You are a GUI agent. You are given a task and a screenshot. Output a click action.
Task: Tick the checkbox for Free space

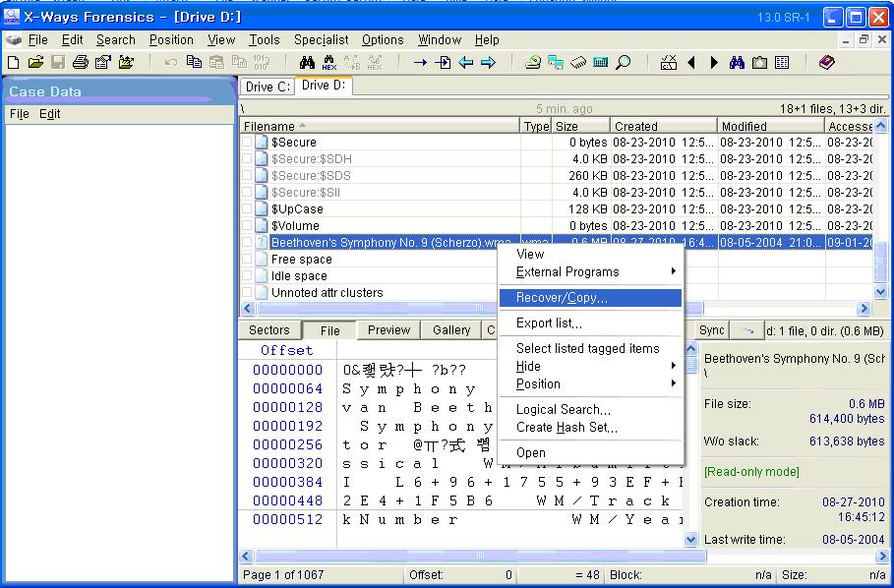click(x=247, y=260)
